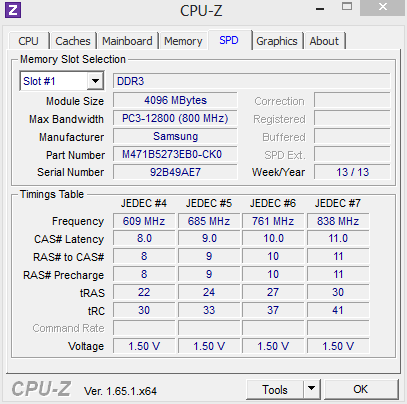Click the Tools button

(275, 389)
